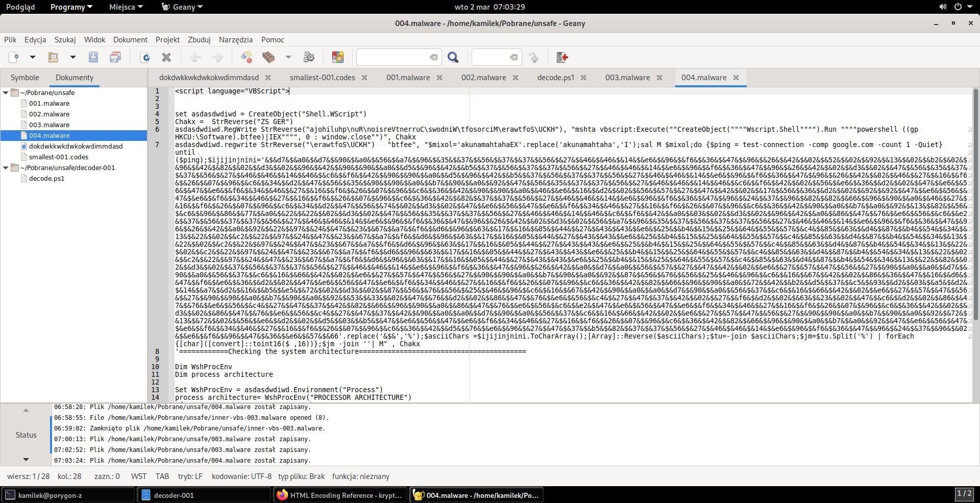This screenshot has height=503, width=980.
Task: Switch to the Dokumenty sidebar tab
Action: 75,78
